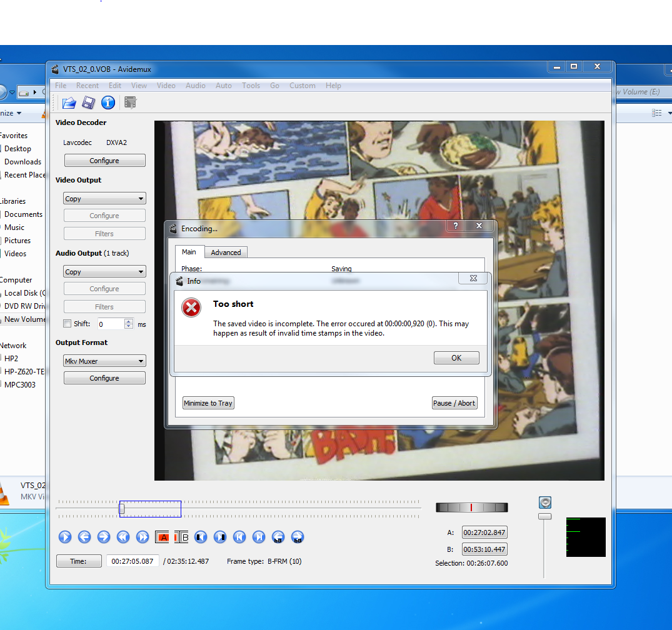This screenshot has height=630, width=672.
Task: Set selection start marker A
Action: tap(162, 537)
